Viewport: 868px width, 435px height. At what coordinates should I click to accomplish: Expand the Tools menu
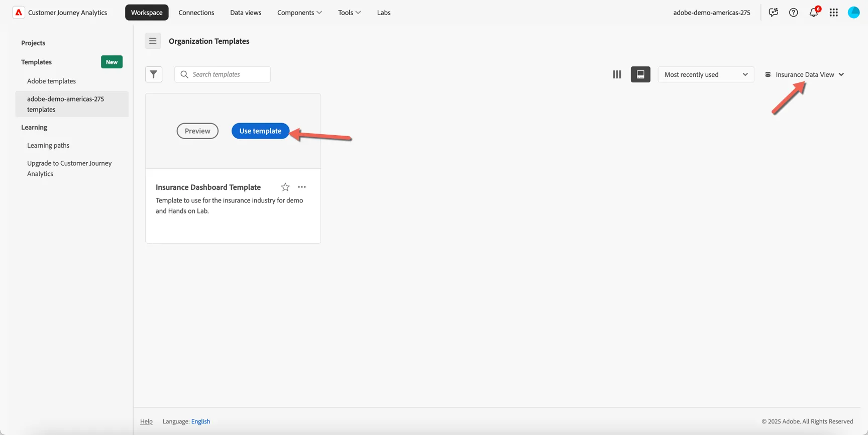(349, 13)
